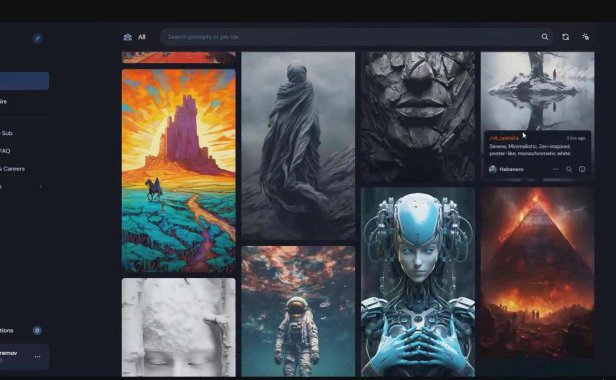Open the FAQ sidebar link
This screenshot has width=616, height=380.
(5, 151)
